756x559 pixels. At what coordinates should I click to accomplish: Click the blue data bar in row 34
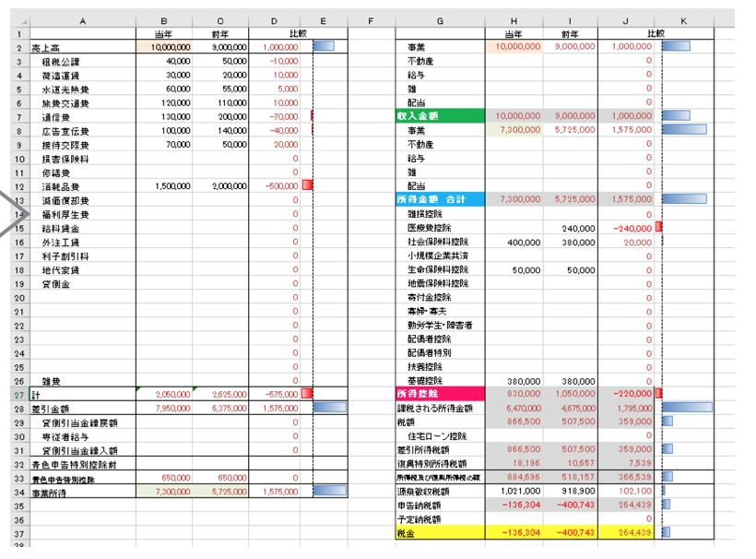[x=330, y=491]
